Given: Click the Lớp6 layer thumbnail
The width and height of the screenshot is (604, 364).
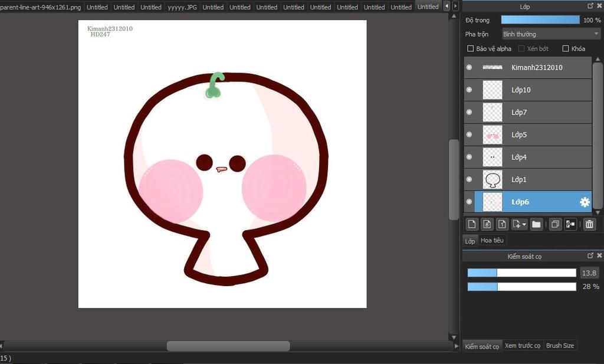Looking at the screenshot, I should click(x=493, y=201).
